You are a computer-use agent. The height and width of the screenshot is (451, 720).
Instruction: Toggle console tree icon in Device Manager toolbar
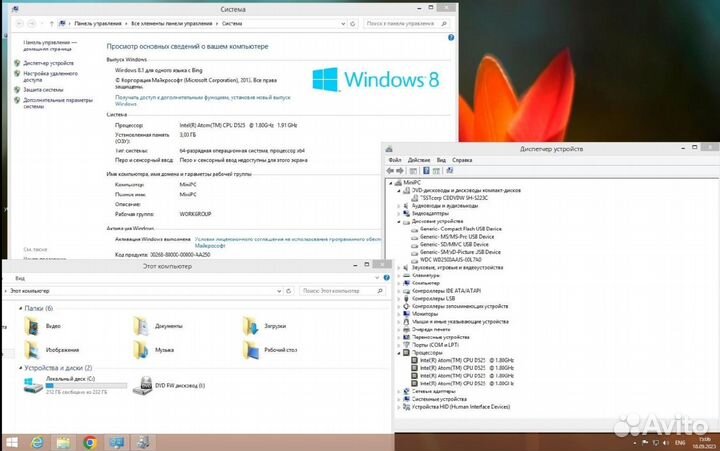point(413,170)
